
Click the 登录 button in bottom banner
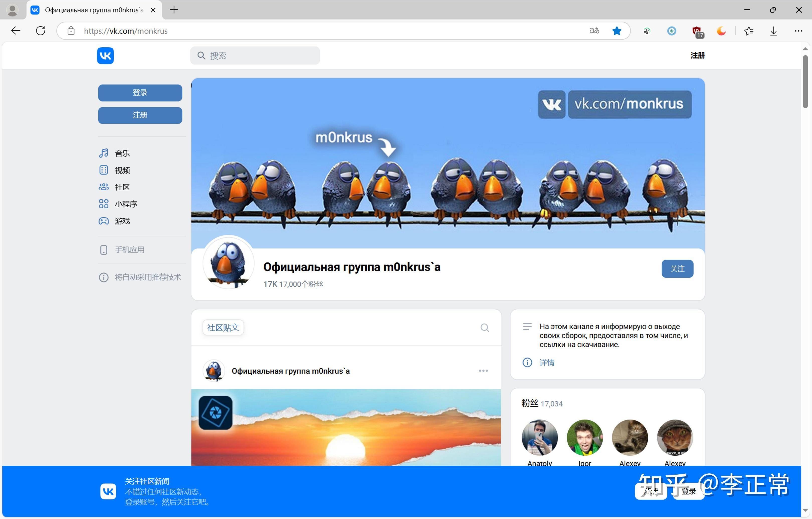688,491
